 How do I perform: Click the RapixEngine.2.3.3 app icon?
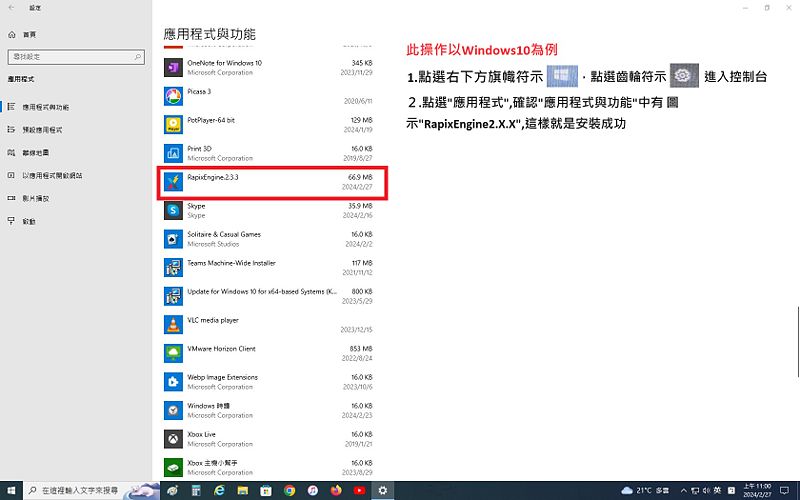point(173,182)
